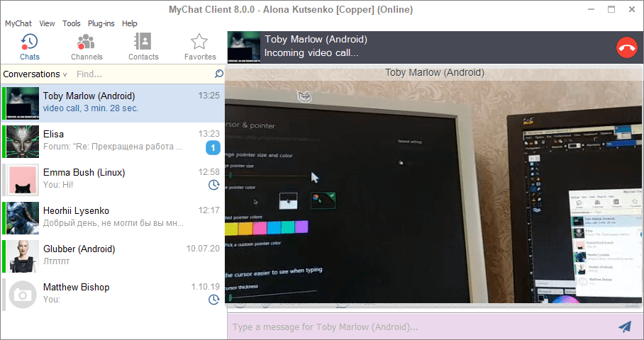This screenshot has width=644, height=340.
Task: Close the MyChat Client window
Action: coord(632,9)
